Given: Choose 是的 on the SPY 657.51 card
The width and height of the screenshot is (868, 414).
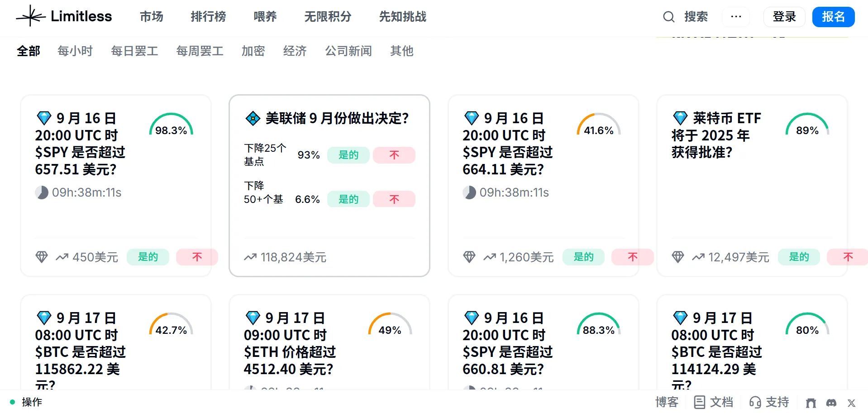Looking at the screenshot, I should [x=148, y=257].
